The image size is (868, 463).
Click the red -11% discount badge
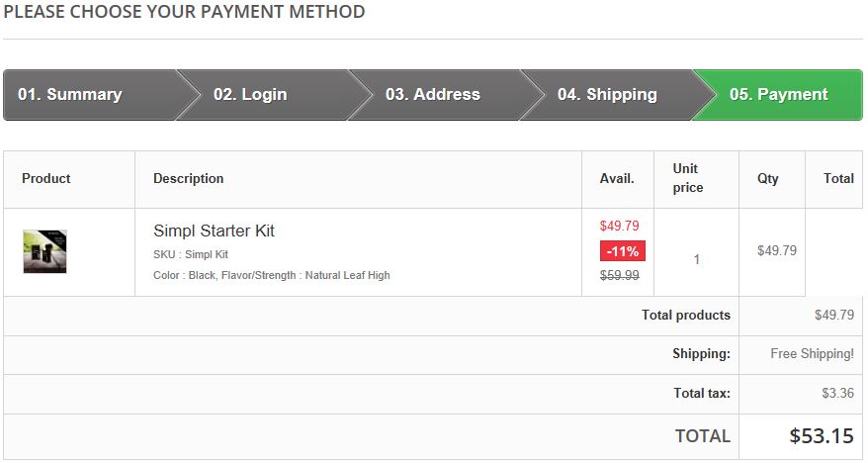point(623,250)
